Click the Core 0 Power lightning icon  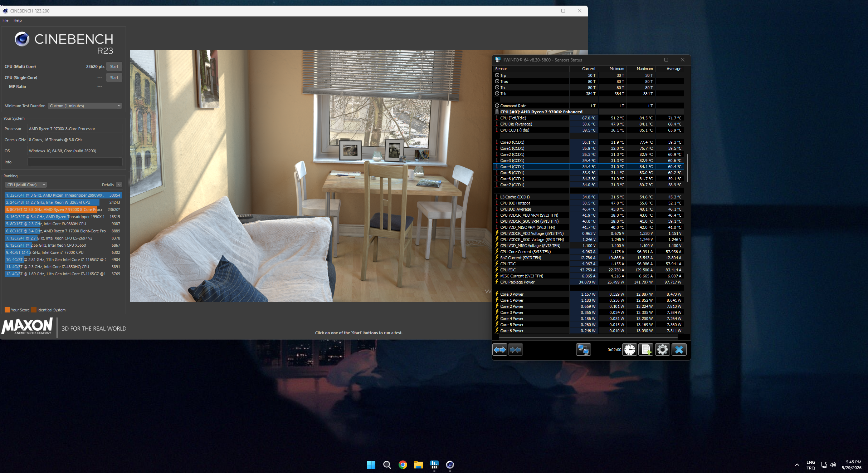(497, 294)
